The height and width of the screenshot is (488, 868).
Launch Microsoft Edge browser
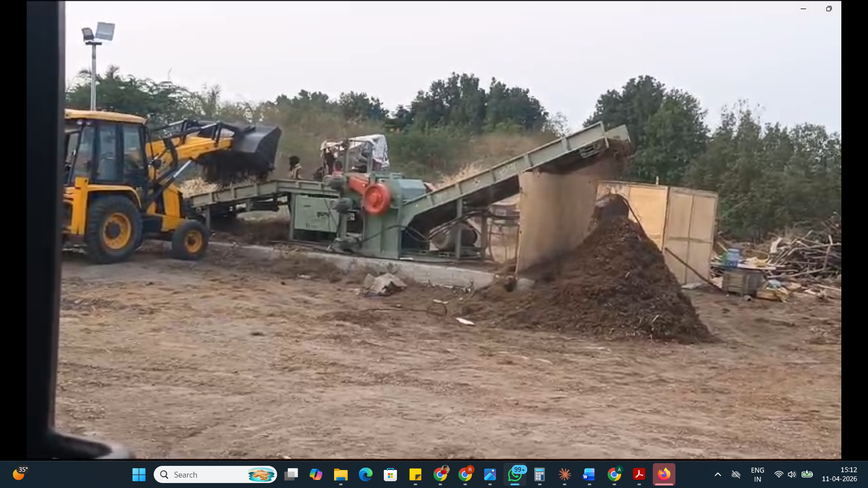365,474
